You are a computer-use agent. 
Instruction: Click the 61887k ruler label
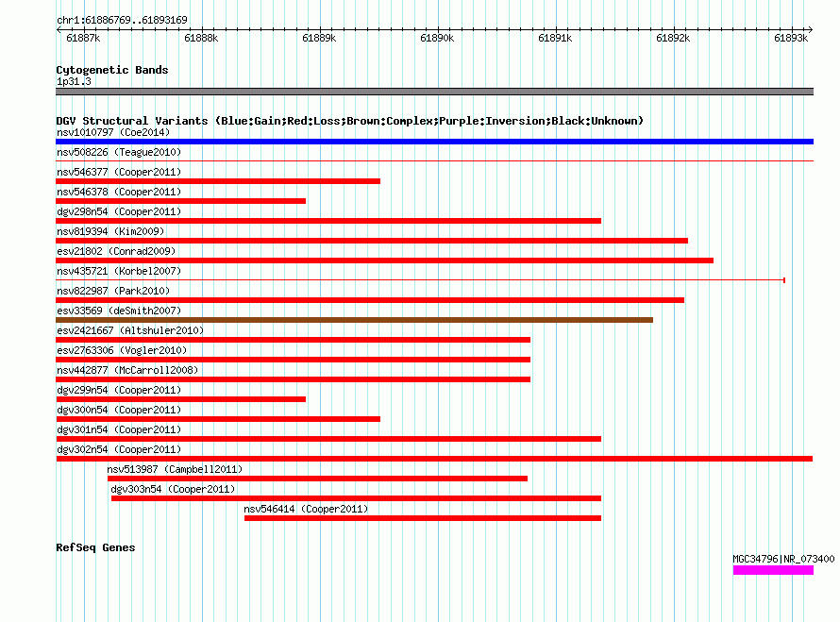(x=83, y=38)
